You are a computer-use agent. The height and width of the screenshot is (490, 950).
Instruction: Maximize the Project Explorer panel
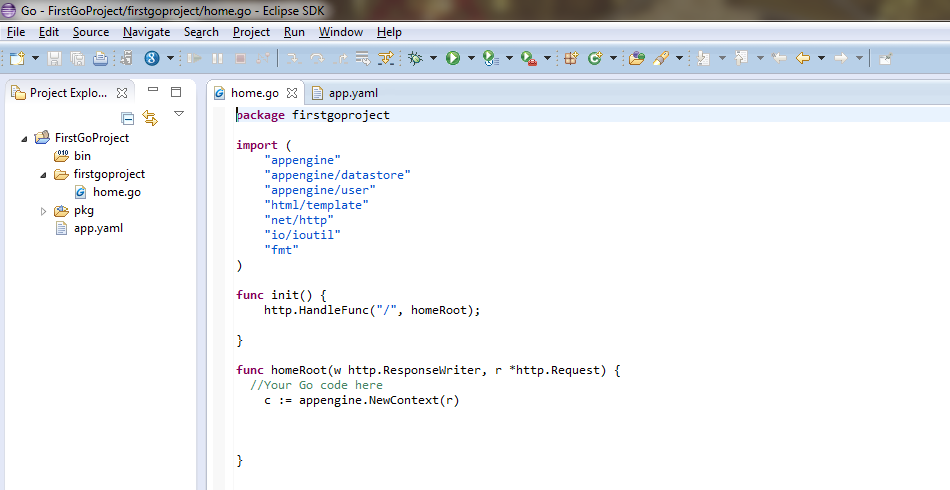pos(176,92)
